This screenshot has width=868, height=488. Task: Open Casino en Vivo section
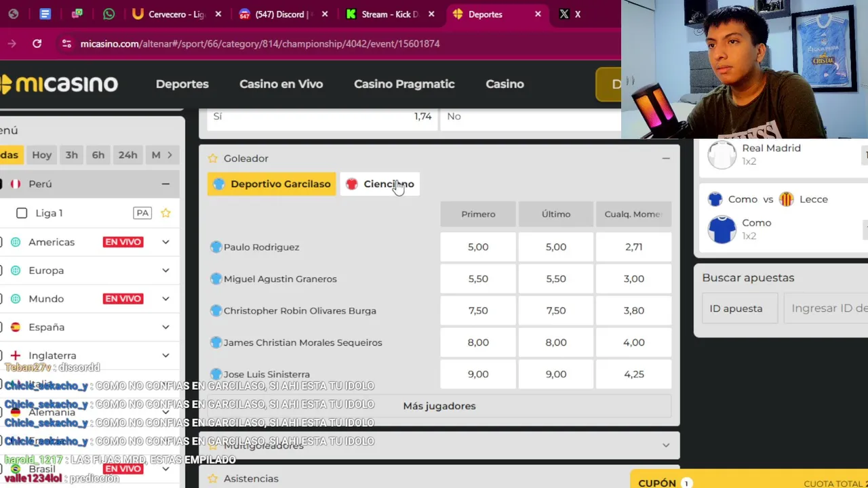point(281,84)
